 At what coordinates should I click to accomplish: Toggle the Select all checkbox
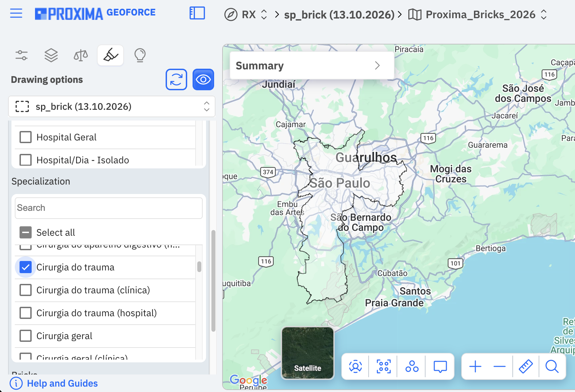26,232
